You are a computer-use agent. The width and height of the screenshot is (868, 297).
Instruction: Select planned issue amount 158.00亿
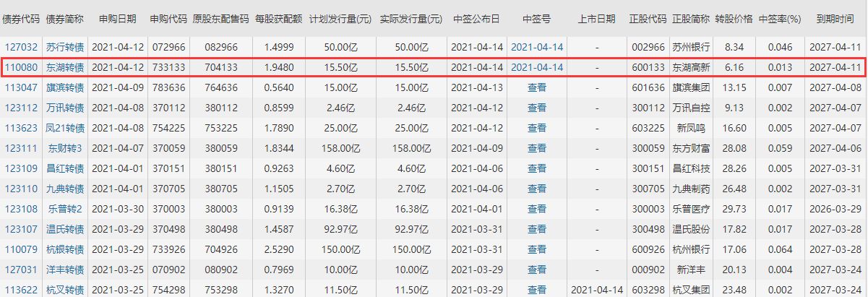click(340, 148)
